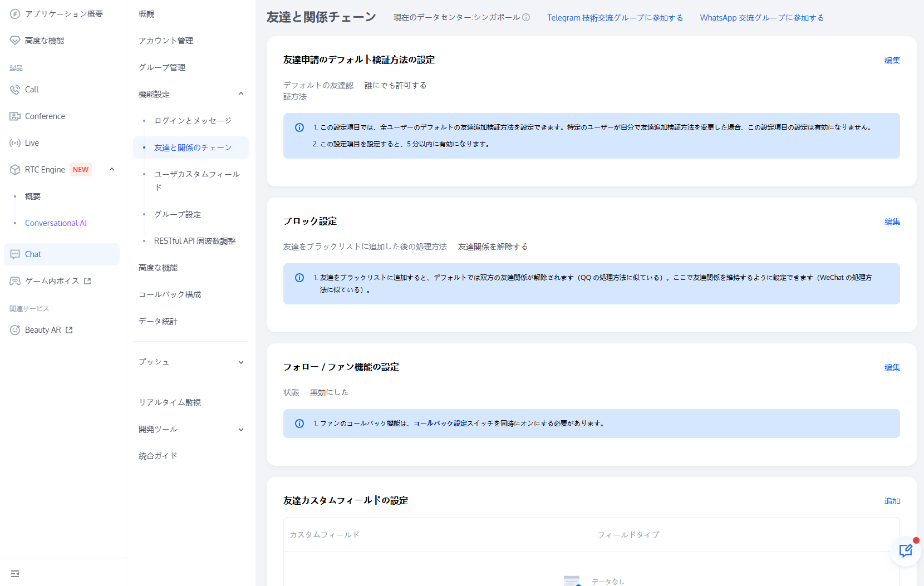Collapse the 機能設定 section chevron
Image resolution: width=924 pixels, height=586 pixels.
click(241, 93)
